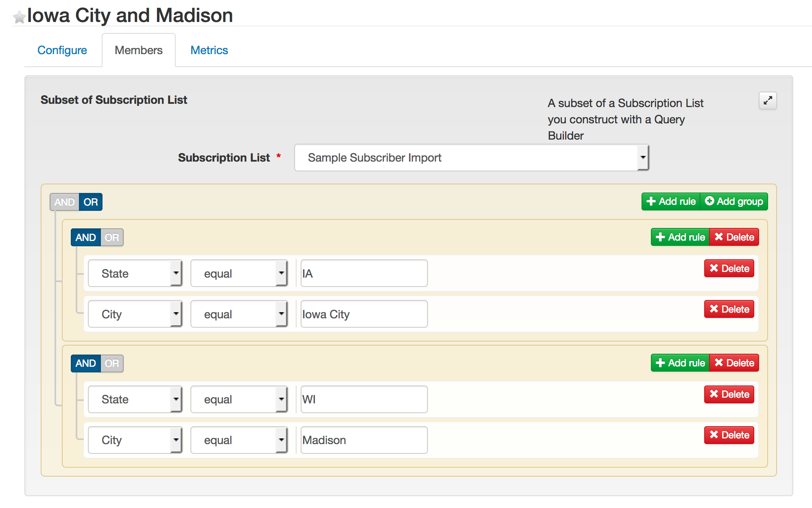
Task: Open operator dropdown for the WI rule
Action: (239, 399)
